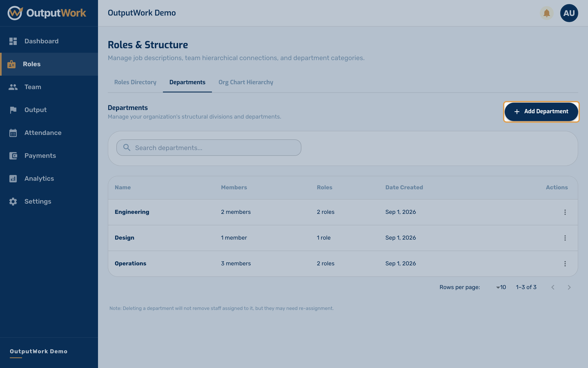Click the Output flag icon
This screenshot has width=588, height=368.
[13, 110]
